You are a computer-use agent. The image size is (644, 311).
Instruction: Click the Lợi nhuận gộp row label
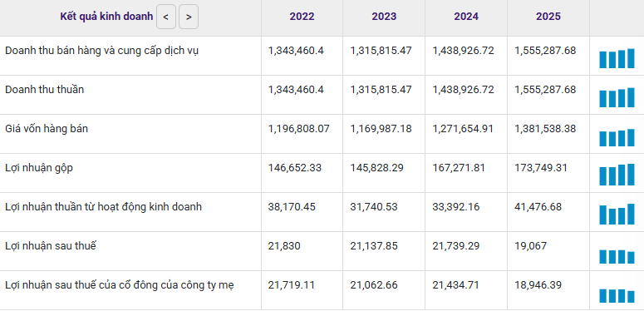click(39, 168)
